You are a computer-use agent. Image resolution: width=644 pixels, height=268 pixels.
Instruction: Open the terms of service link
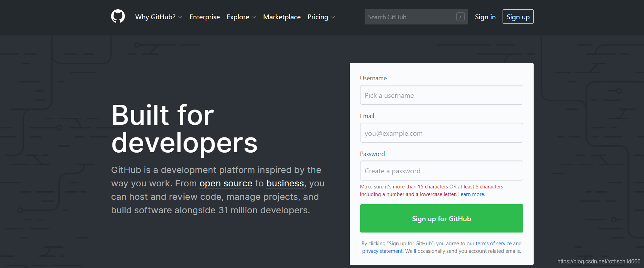click(x=494, y=244)
